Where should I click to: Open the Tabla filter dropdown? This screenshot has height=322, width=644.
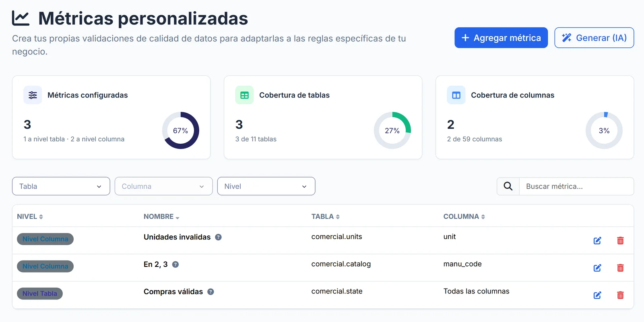click(x=61, y=186)
